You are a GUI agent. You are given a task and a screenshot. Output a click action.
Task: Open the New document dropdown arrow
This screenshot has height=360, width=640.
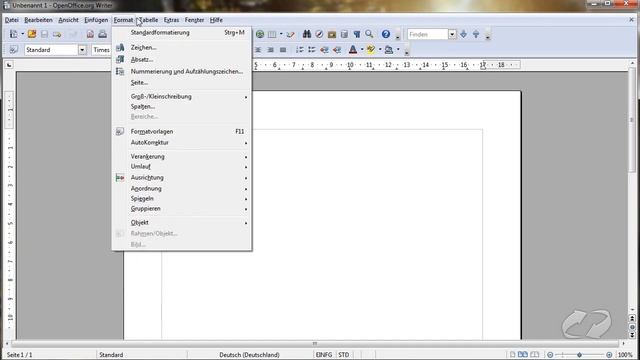tap(22, 34)
